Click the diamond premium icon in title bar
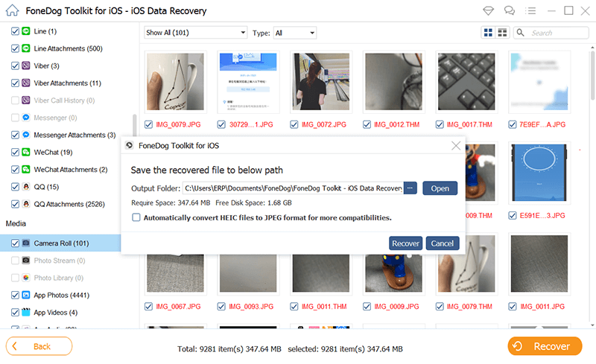This screenshot has width=596, height=364. click(489, 10)
